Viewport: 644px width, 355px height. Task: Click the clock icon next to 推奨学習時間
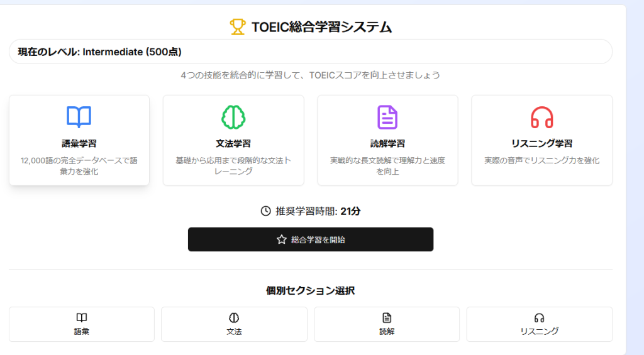tap(265, 211)
